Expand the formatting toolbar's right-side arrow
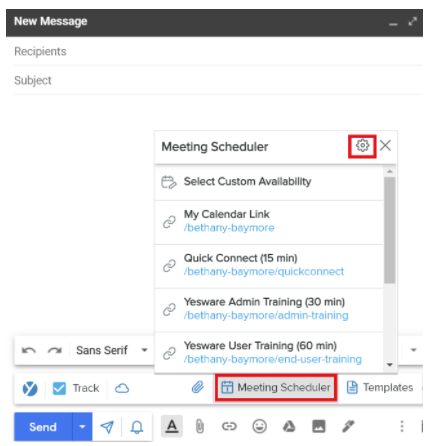 414,350
